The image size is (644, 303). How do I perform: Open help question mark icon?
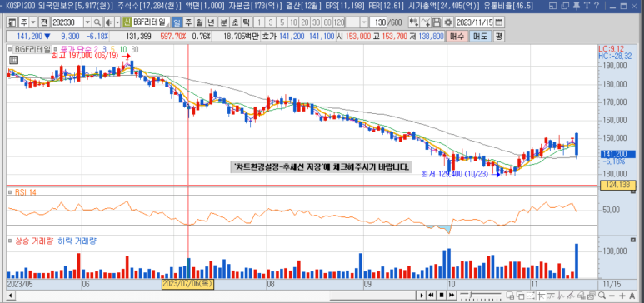[x=597, y=5]
